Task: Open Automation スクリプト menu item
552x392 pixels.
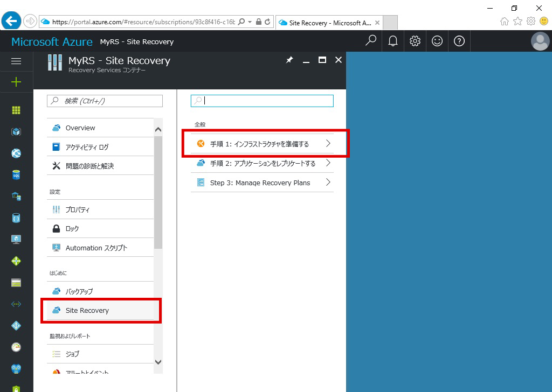Action: 100,248
